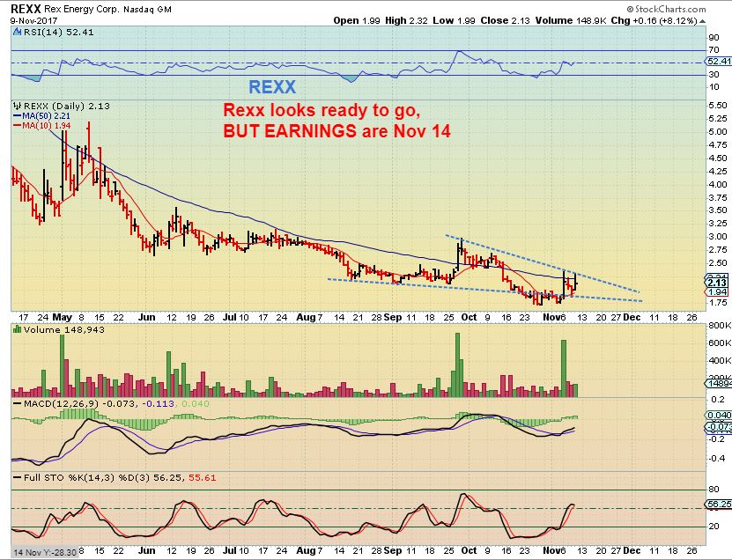Click the 800K level on the volume axis
The image size is (732, 560).
tap(720, 325)
